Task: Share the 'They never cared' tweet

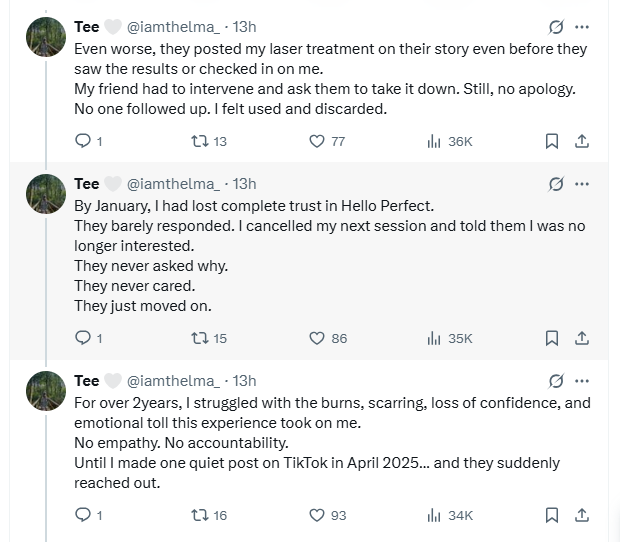Action: (581, 338)
